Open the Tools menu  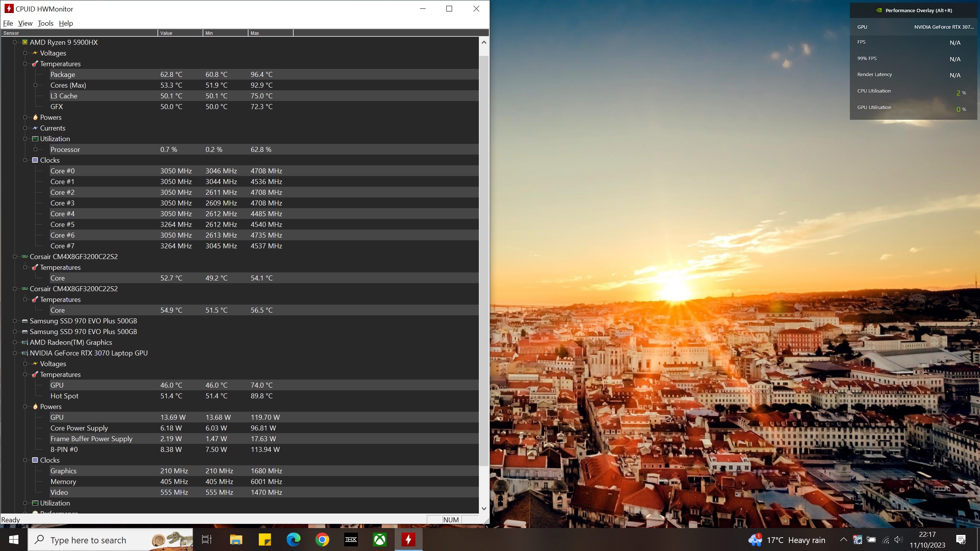(x=46, y=23)
